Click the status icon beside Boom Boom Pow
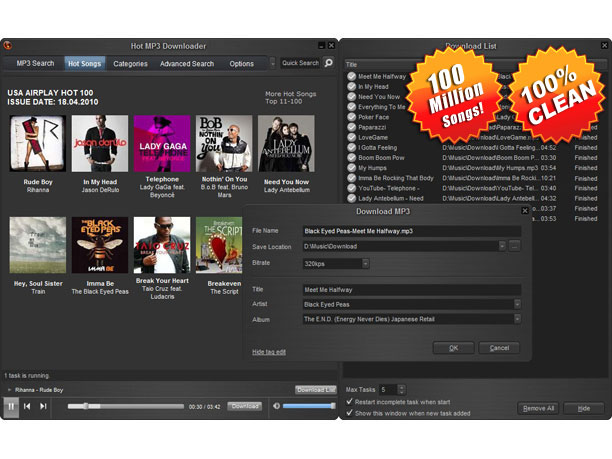 pyautogui.click(x=352, y=157)
